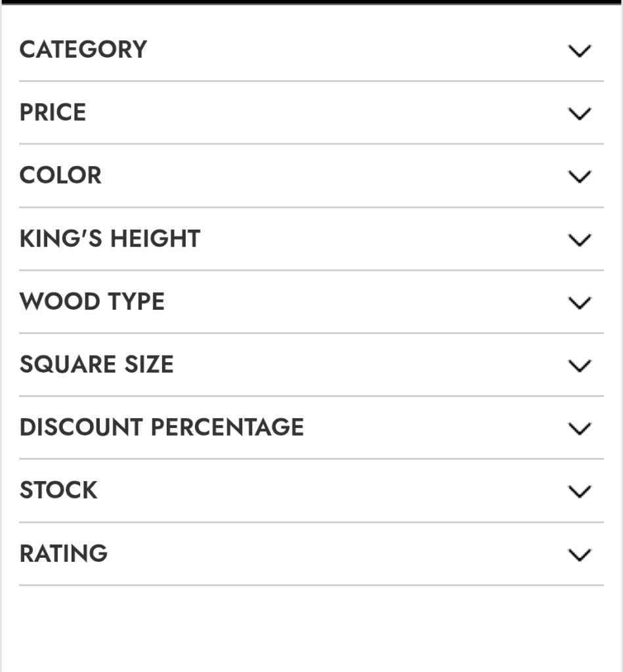This screenshot has width=623, height=672.
Task: Click the black bar at top
Action: (x=311, y=2)
